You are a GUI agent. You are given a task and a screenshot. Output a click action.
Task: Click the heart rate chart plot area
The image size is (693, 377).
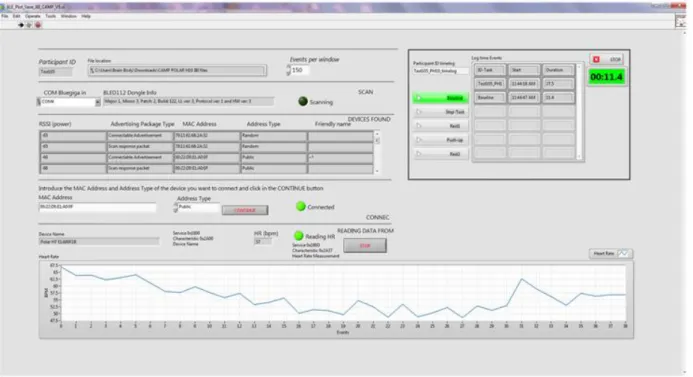coord(343,293)
